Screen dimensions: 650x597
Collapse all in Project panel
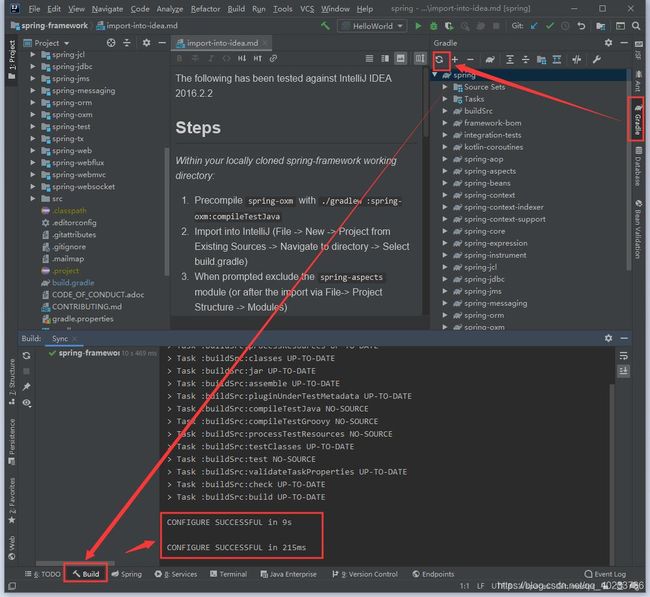point(127,43)
